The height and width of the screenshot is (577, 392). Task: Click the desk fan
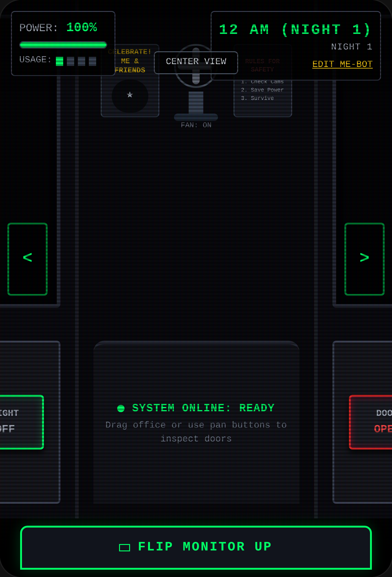click(196, 82)
